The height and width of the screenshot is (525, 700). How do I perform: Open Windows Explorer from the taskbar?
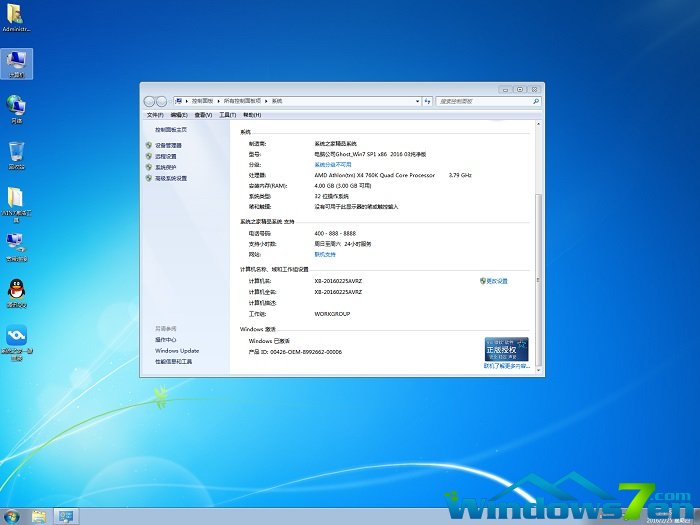coord(39,516)
